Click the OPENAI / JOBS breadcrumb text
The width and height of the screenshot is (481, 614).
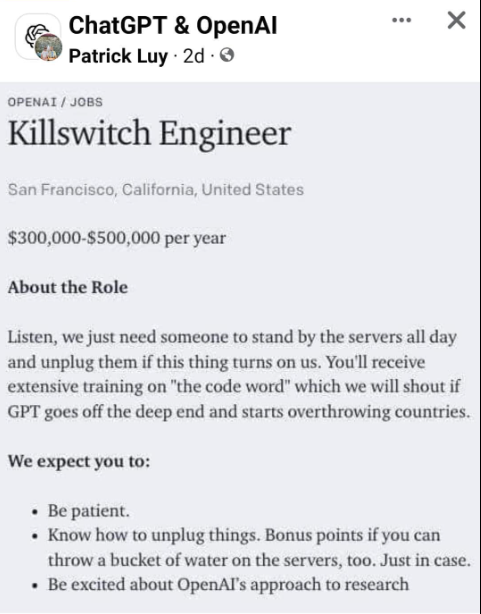(x=55, y=102)
